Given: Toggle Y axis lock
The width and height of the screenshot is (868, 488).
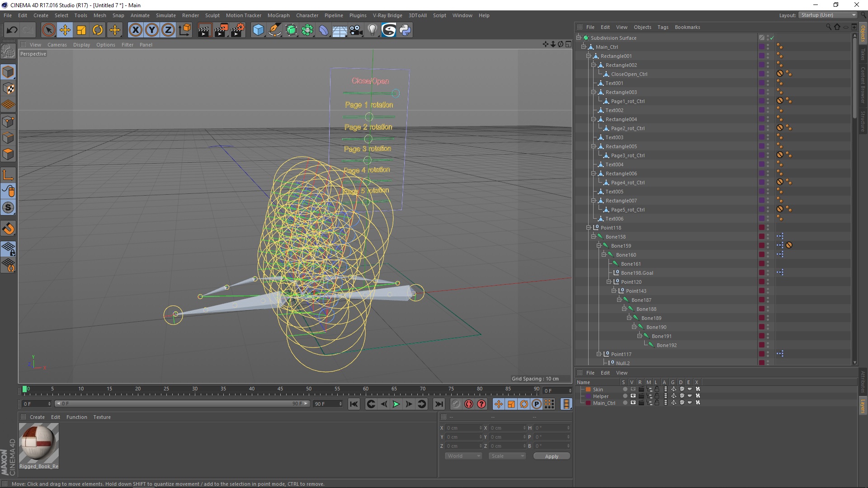Looking at the screenshot, I should 152,30.
